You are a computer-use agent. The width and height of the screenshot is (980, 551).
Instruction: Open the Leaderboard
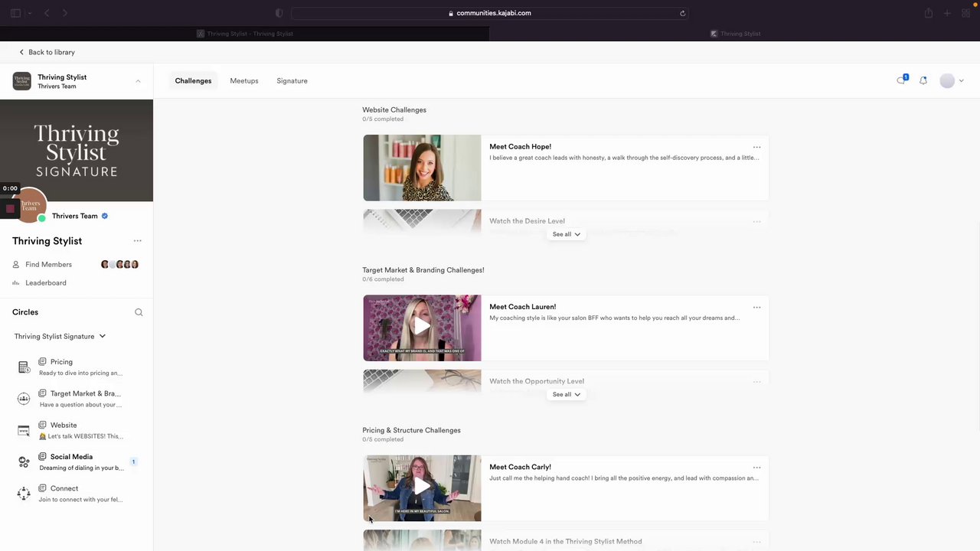(46, 283)
